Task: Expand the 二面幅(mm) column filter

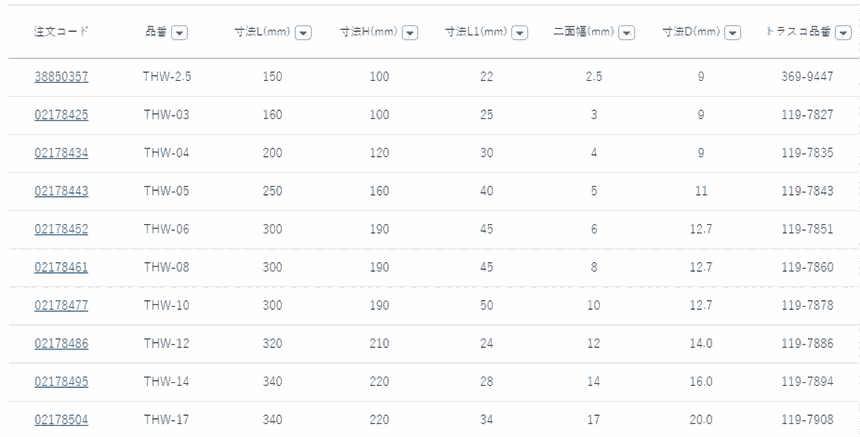Action: 627,33
